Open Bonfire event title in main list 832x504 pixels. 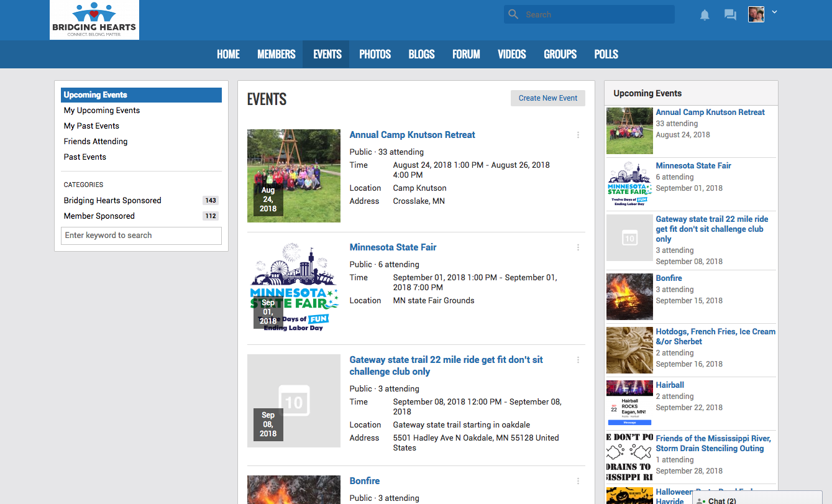(x=364, y=481)
